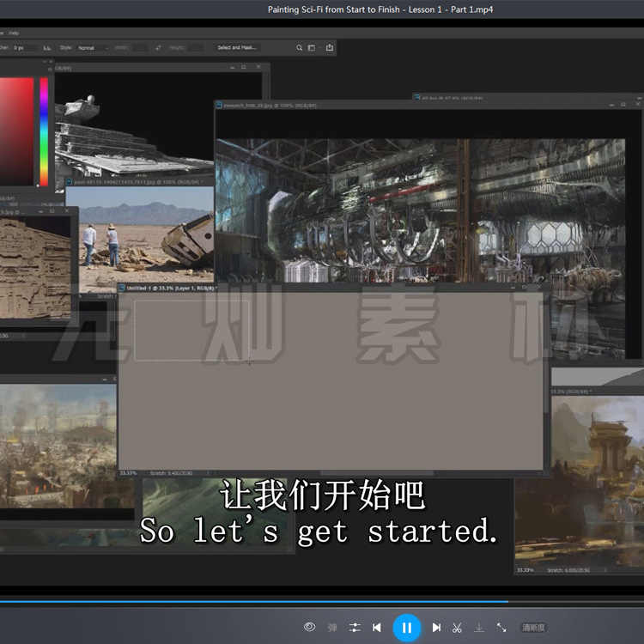Viewport: 644px width, 644px height.
Task: Open the Help menu
Action: 14,33
